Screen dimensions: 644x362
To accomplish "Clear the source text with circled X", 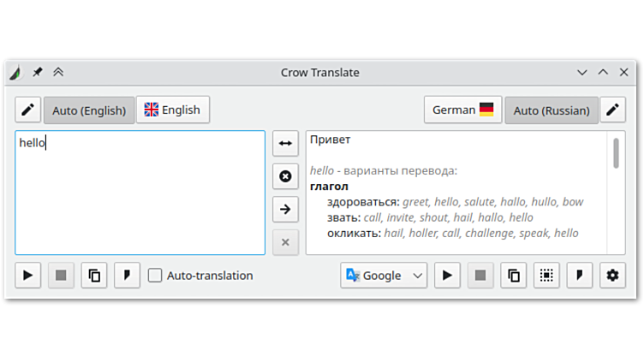I will (285, 176).
